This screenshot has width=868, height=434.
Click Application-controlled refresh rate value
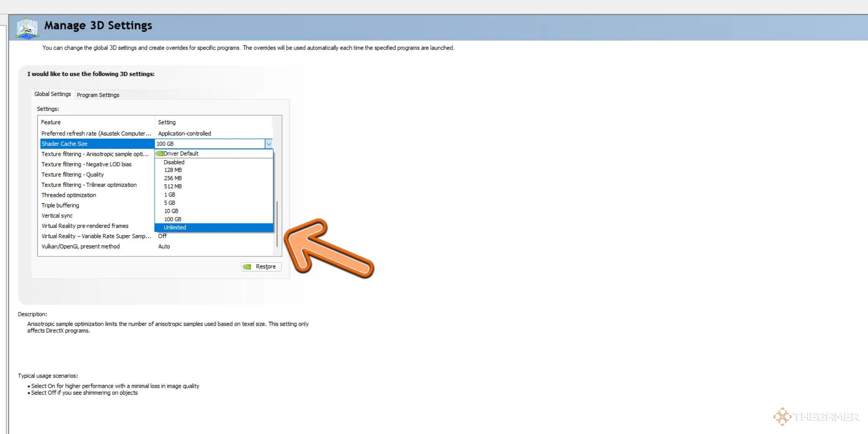point(184,133)
